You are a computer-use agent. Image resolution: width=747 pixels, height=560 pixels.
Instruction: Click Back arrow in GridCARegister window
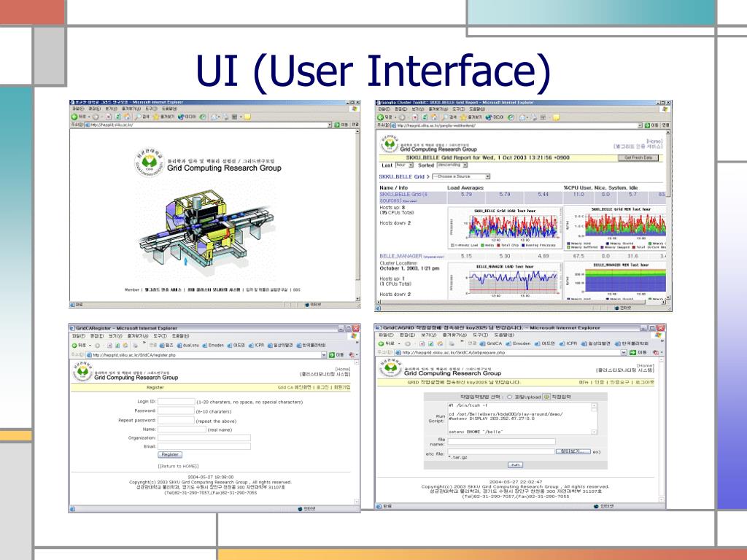click(x=75, y=345)
